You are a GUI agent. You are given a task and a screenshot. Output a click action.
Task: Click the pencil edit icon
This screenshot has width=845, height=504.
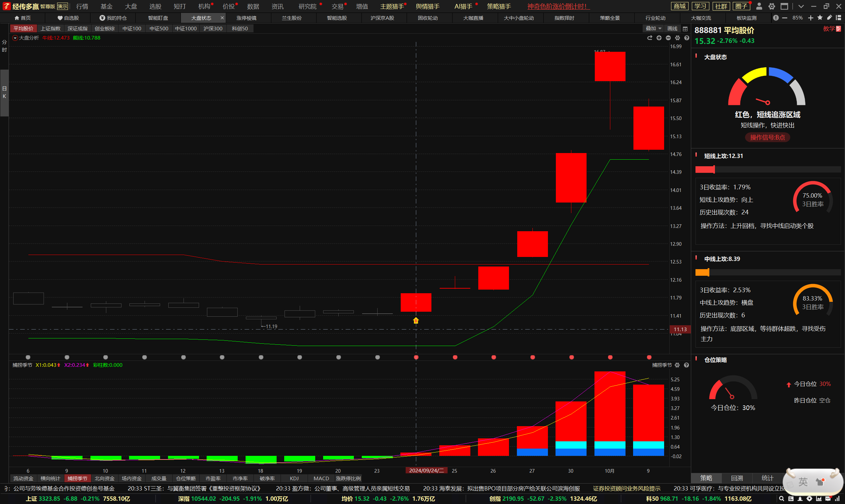tap(829, 18)
